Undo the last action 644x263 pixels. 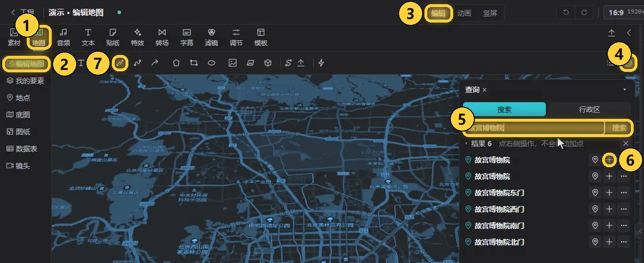566,13
